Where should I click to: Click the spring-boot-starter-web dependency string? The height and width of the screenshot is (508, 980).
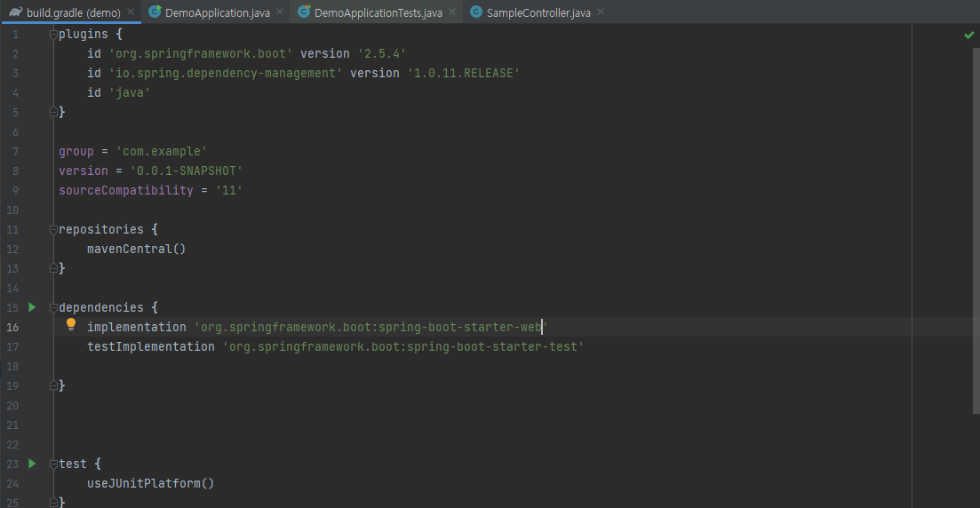(x=371, y=327)
